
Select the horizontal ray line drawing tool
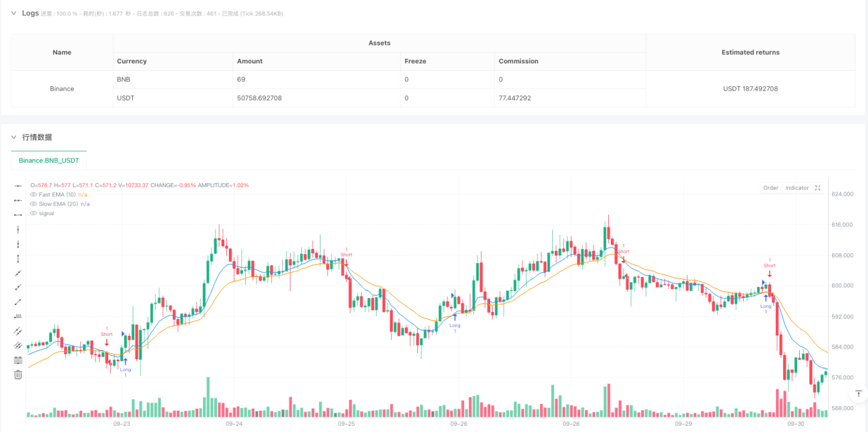click(18, 200)
